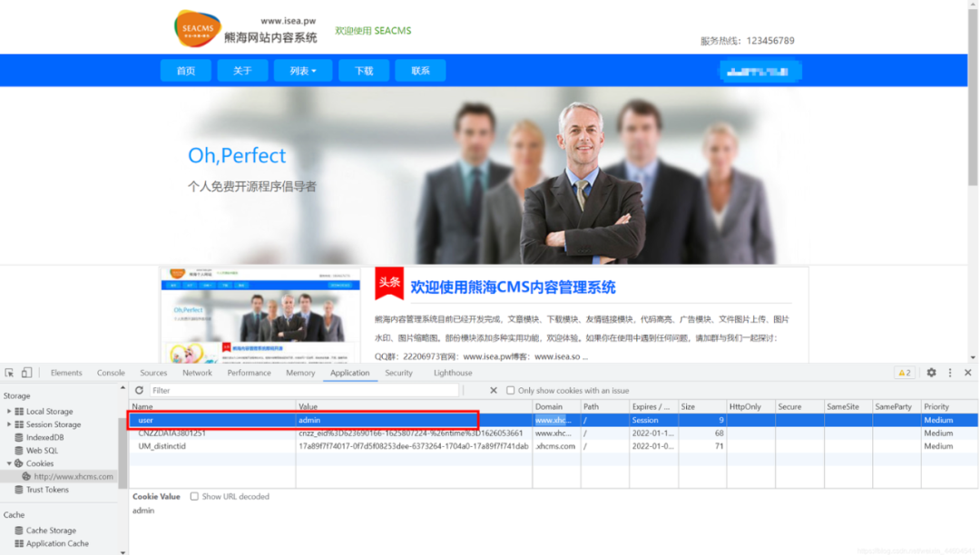Sort cookies by SameSite column
This screenshot has width=980, height=555.
click(x=848, y=406)
